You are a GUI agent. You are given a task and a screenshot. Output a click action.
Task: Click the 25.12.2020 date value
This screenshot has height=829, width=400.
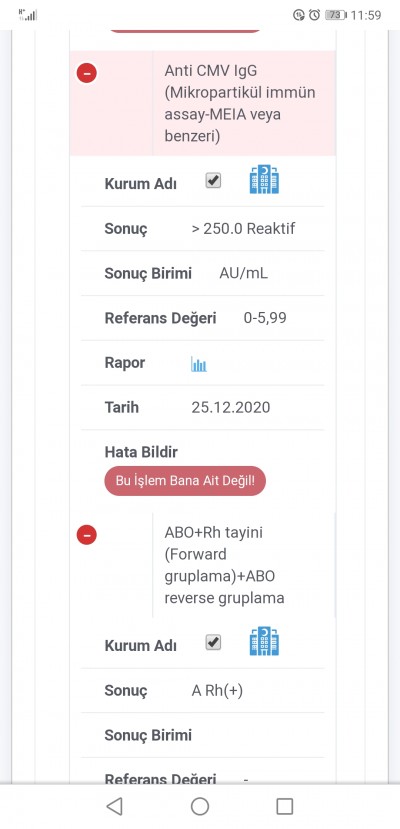[230, 407]
